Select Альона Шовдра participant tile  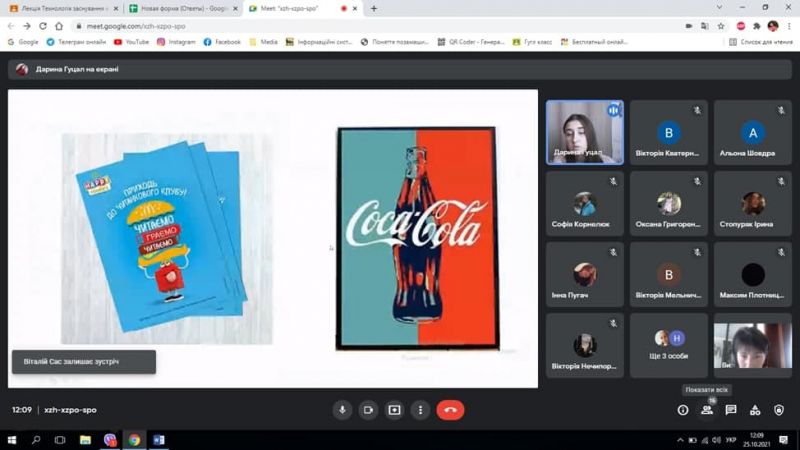point(753,132)
